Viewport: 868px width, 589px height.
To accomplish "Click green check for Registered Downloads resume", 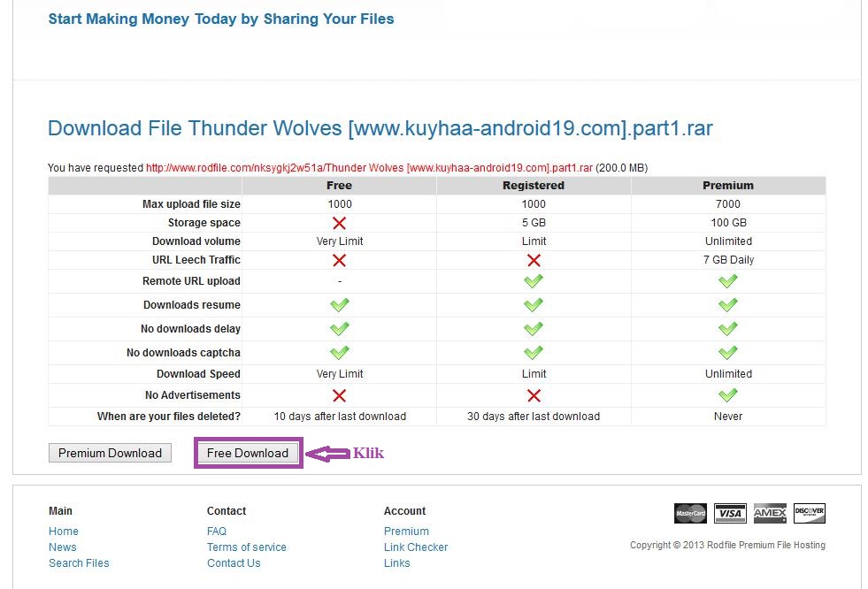I will click(x=534, y=305).
